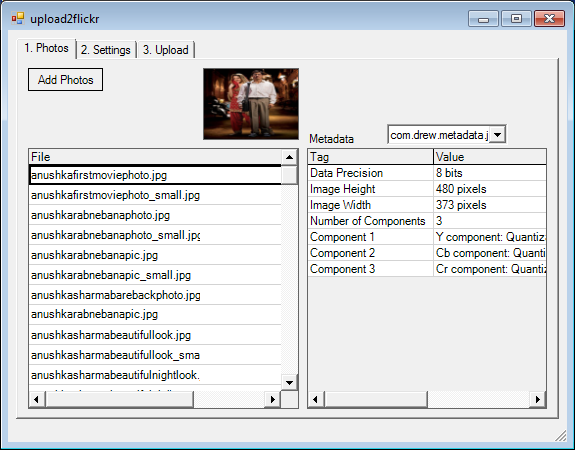Select anushkarabnebanapic_small.jpg file row
Viewport: 577px width, 451px height.
tap(155, 275)
